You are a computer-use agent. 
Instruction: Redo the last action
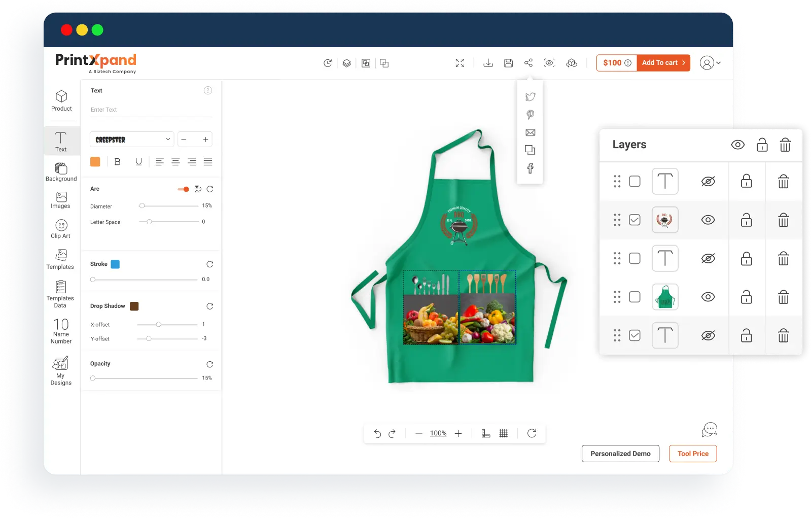392,433
